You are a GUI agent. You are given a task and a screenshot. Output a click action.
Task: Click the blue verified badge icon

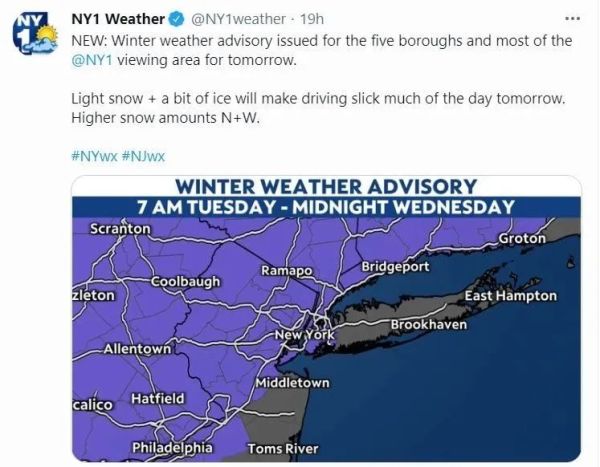pyautogui.click(x=177, y=19)
